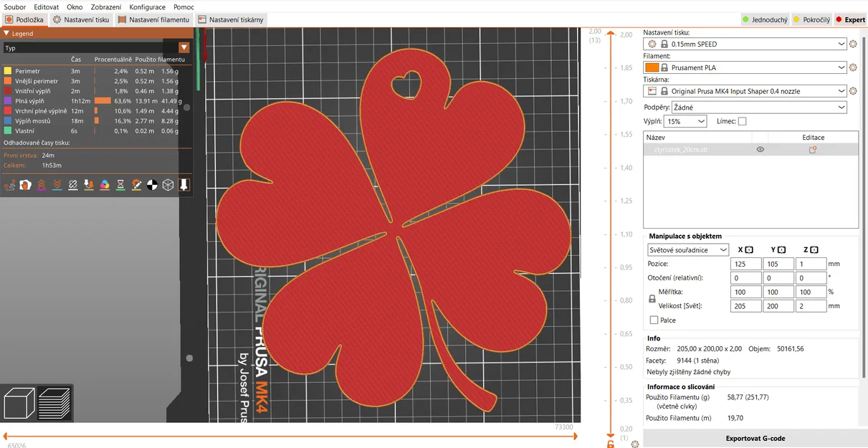Open the Tiskárna printer preset dropdown
This screenshot has height=448, width=868.
click(746, 91)
